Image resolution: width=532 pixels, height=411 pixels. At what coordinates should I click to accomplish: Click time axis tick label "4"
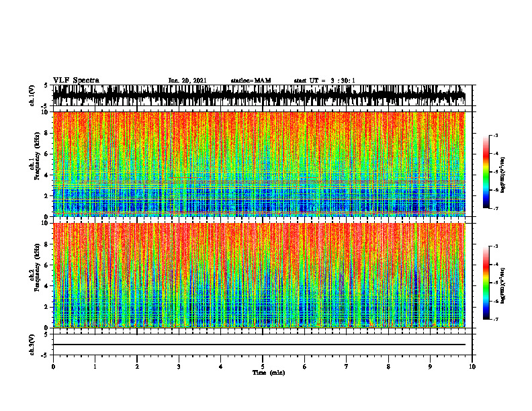(x=221, y=367)
